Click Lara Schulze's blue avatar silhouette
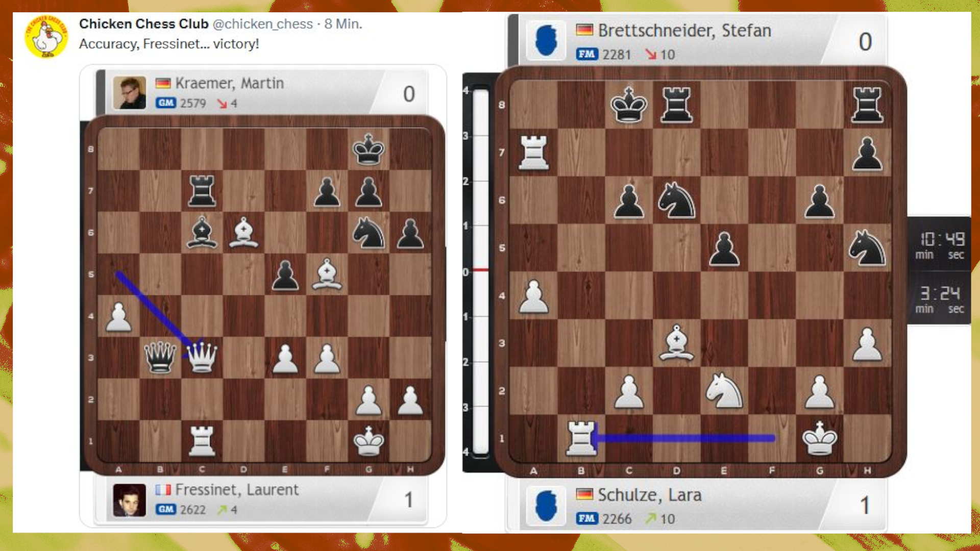Viewport: 980px width, 551px height. [546, 506]
